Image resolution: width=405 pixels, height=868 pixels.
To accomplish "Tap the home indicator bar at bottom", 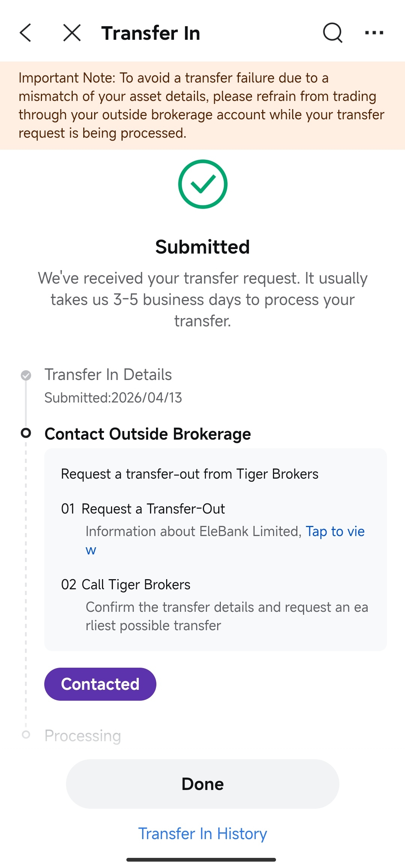I will click(201, 859).
